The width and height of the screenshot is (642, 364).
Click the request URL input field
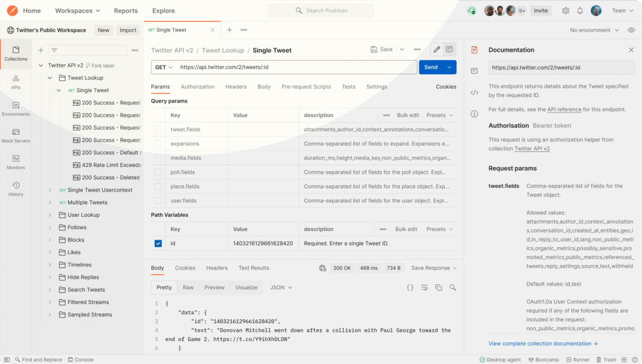297,67
